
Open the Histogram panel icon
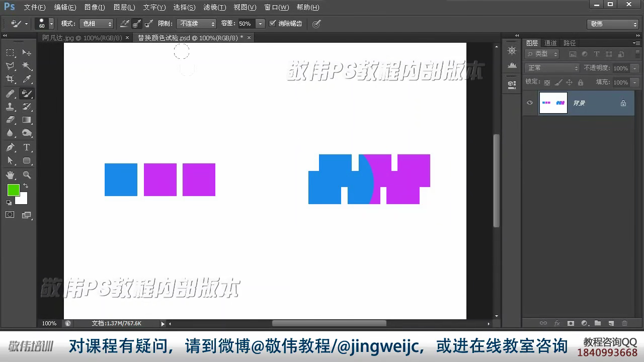512,65
